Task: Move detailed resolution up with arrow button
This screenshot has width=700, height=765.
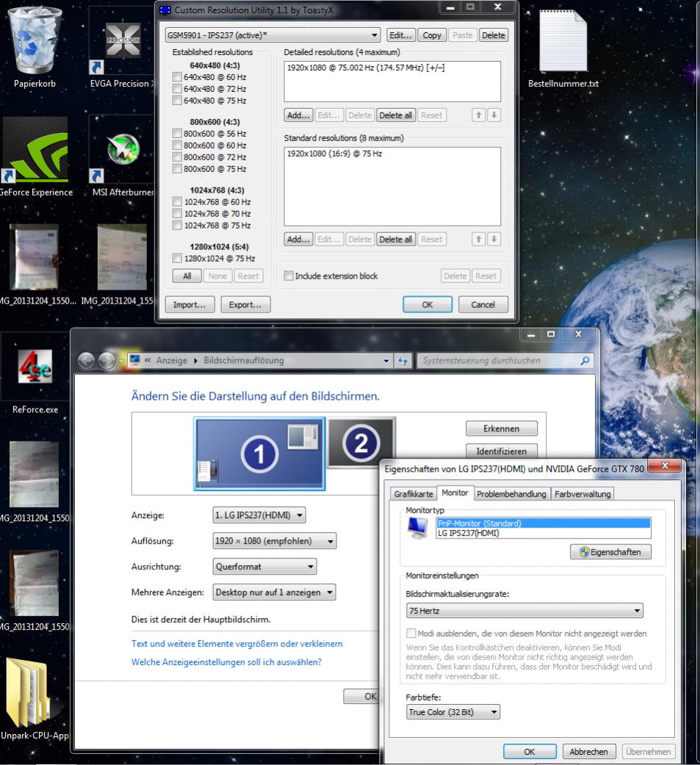Action: point(478,115)
